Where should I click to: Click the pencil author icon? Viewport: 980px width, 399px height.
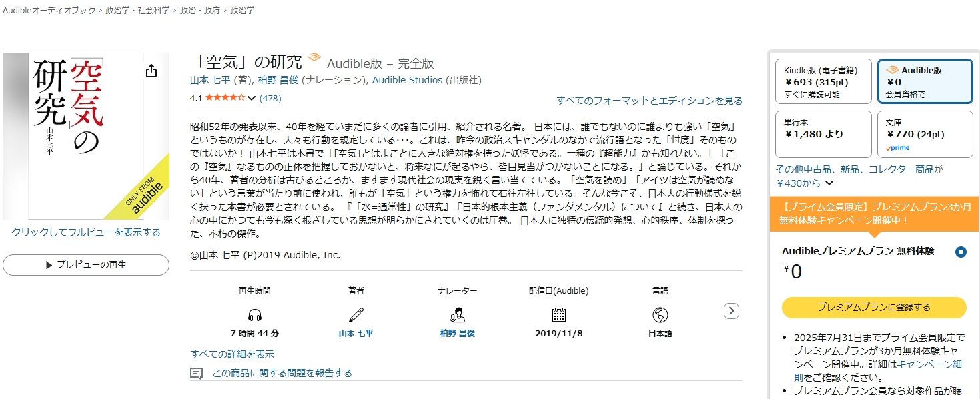[356, 315]
